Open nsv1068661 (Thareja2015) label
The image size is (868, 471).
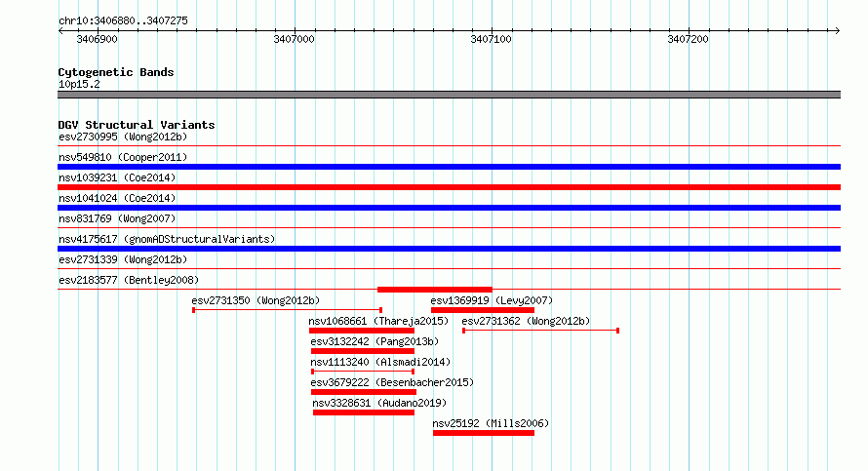point(378,321)
